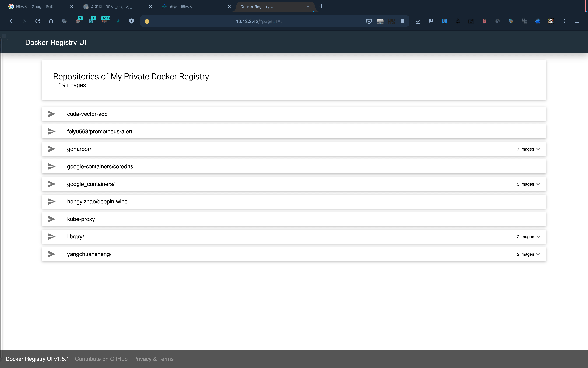The height and width of the screenshot is (368, 588).
Task: Go to the browser home page
Action: tap(51, 21)
